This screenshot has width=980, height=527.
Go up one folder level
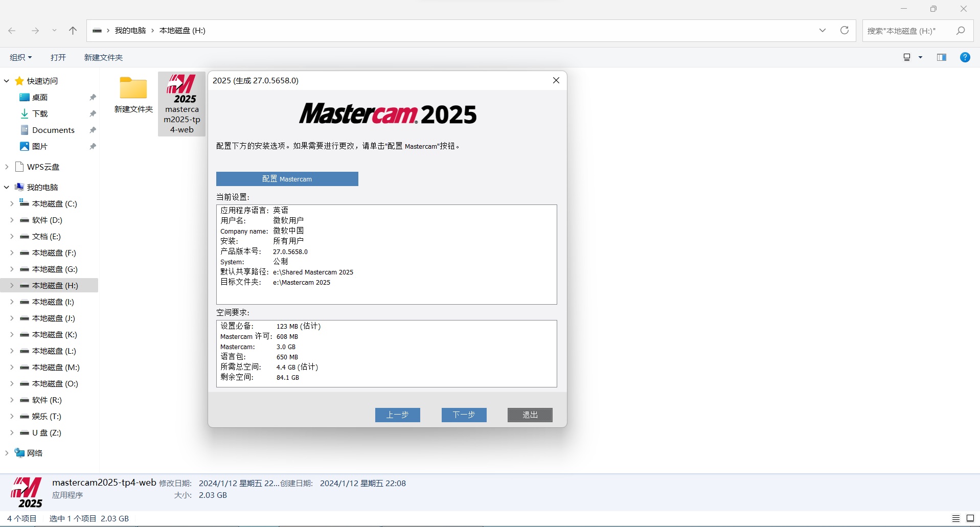(x=73, y=31)
